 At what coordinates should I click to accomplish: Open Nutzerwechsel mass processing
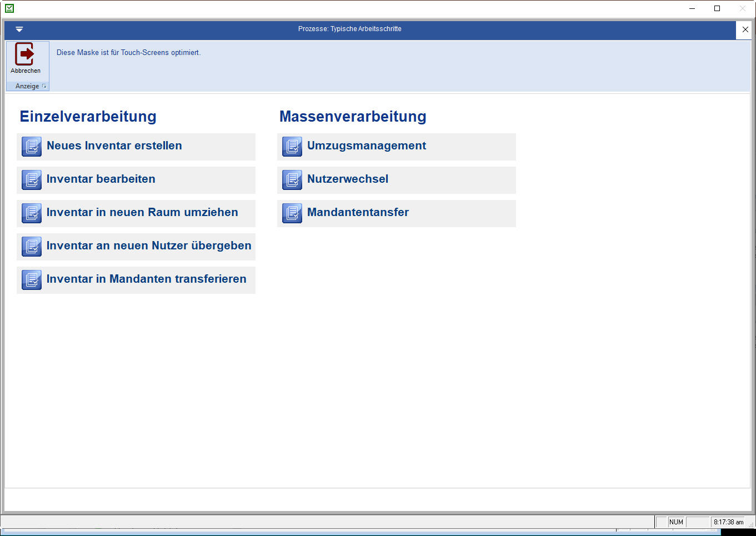tap(348, 179)
